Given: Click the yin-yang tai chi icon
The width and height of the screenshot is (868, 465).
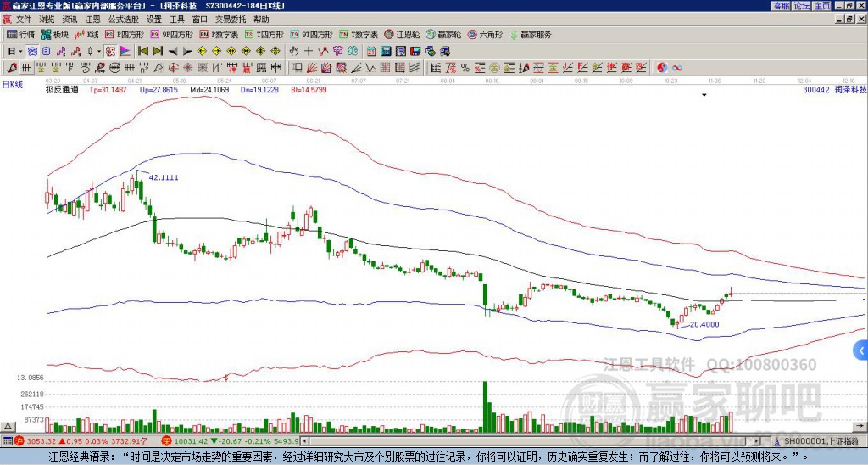Looking at the screenshot, I should 662,68.
